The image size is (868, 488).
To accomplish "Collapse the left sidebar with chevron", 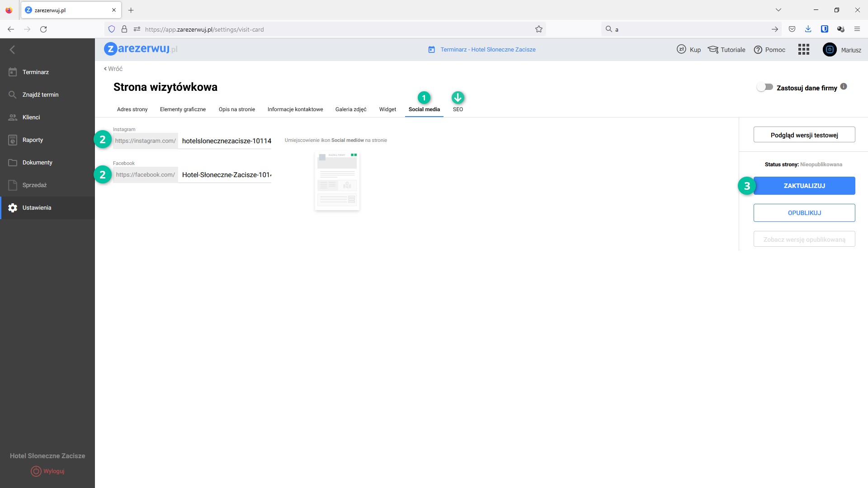I will [x=13, y=50].
